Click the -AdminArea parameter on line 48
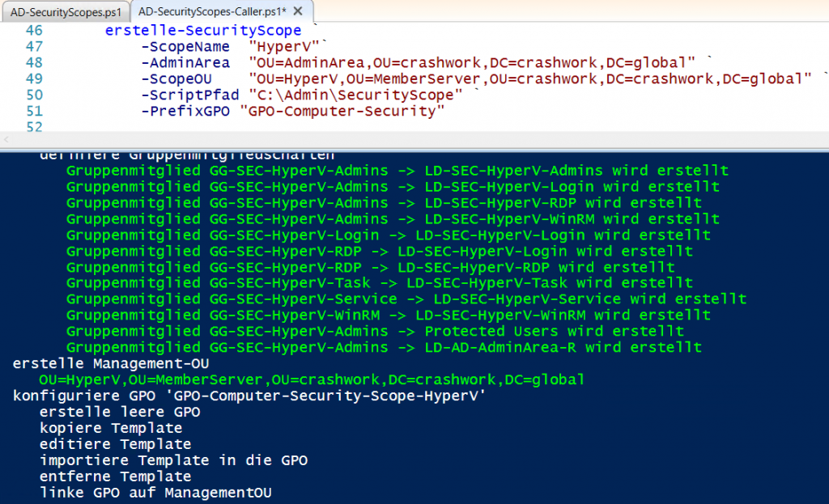829x504 pixels. pyautogui.click(x=185, y=63)
